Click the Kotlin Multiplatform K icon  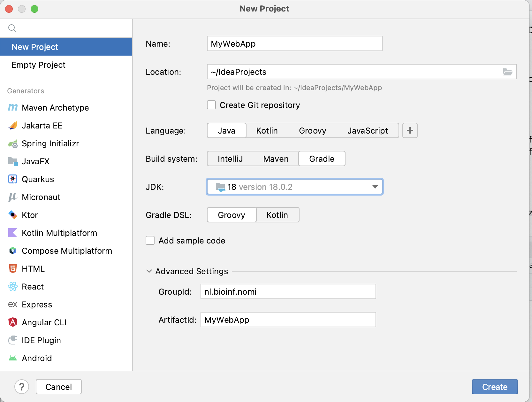13,233
